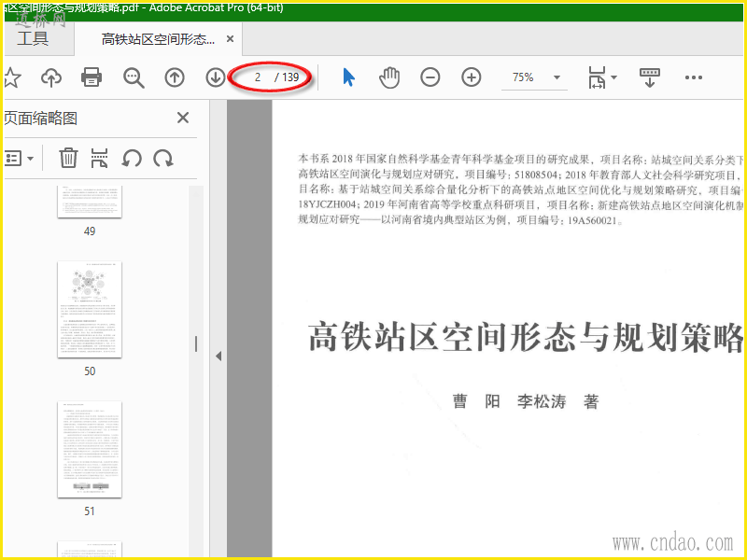This screenshot has width=747, height=560.
Task: Go to next page arrow
Action: coord(216,77)
